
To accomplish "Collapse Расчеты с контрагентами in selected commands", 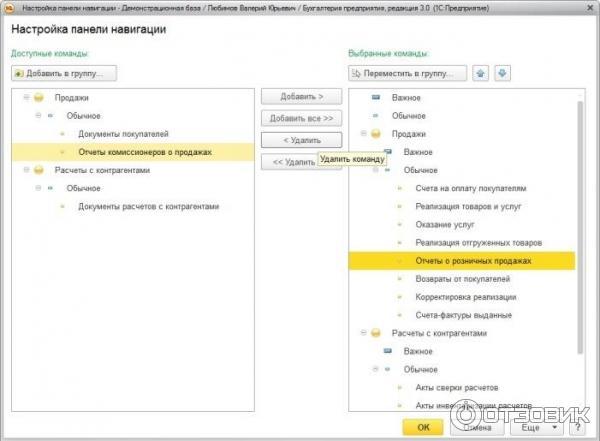I will [360, 333].
